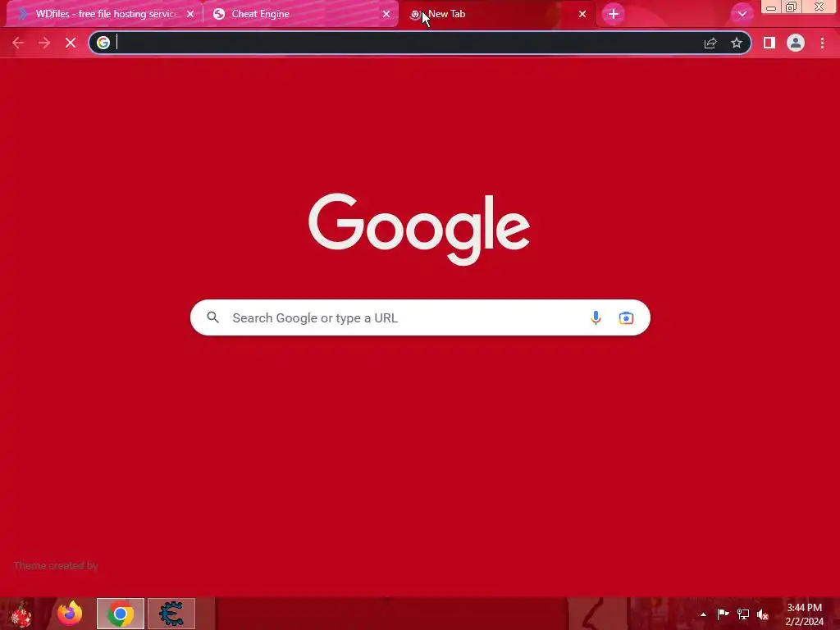Expand the tab search dropdown arrow
Viewport: 840px width, 630px height.
[x=742, y=14]
